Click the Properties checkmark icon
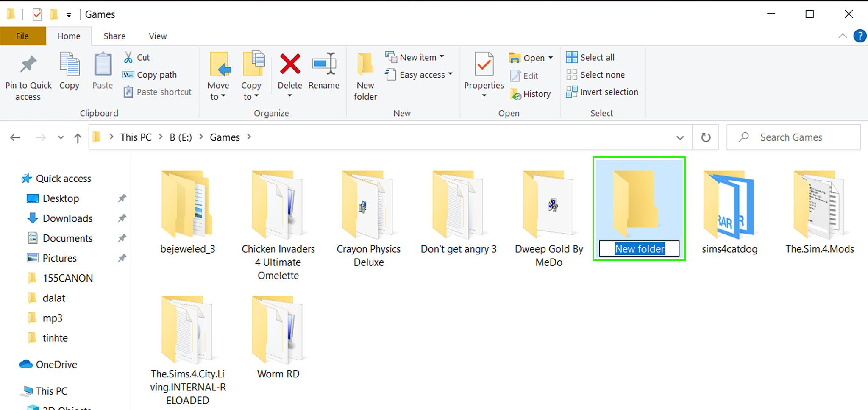Image resolution: width=868 pixels, height=410 pixels. [x=484, y=64]
